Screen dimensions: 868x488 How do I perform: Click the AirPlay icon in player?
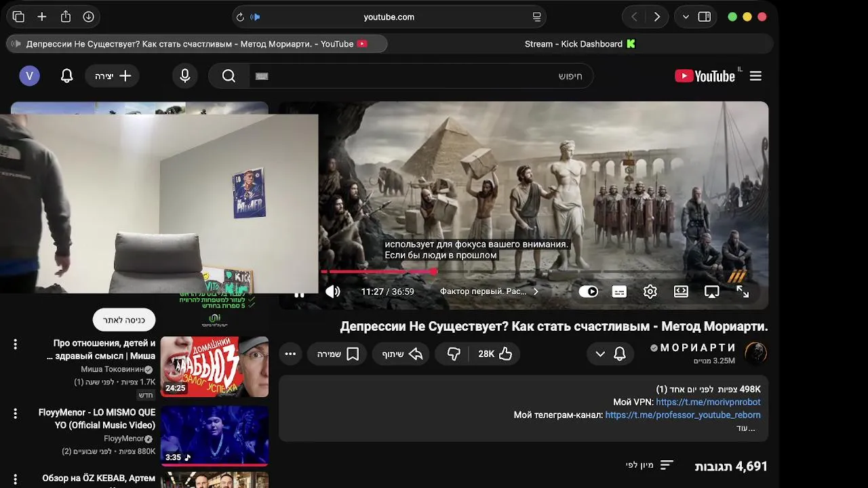(712, 291)
